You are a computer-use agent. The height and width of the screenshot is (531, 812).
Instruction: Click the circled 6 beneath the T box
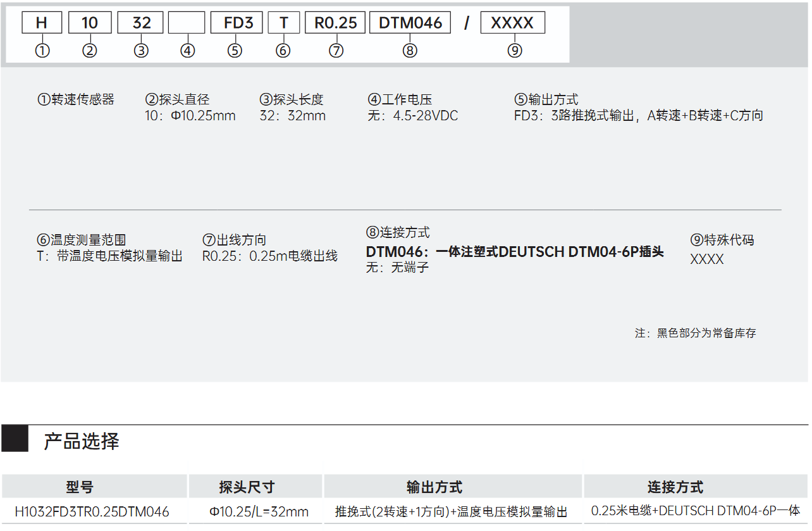283,51
